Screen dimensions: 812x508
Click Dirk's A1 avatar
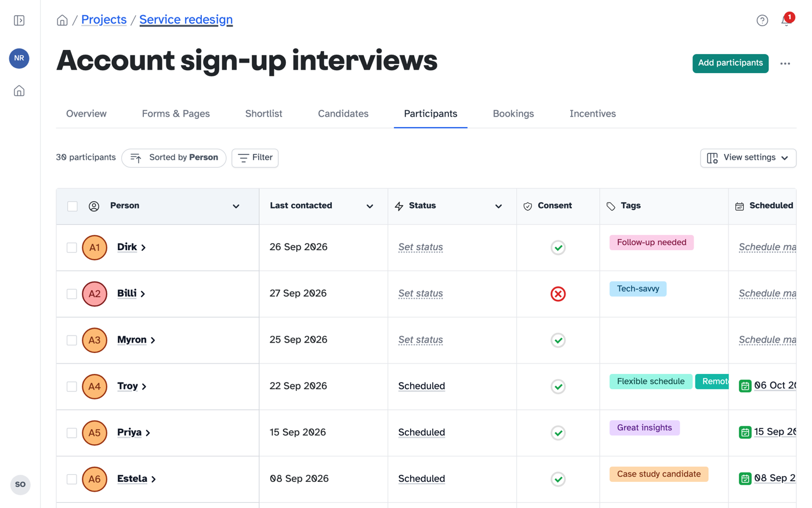click(95, 247)
